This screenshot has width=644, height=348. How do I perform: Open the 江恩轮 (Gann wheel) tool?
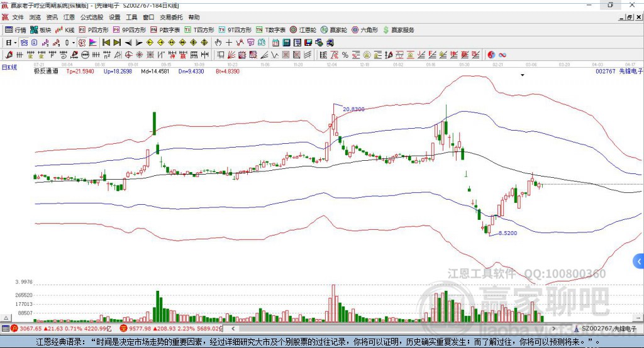coord(303,30)
